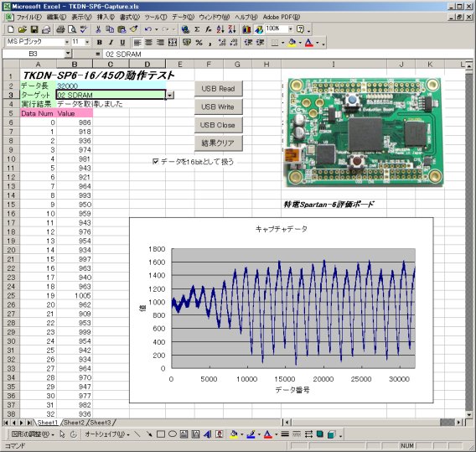Screen dimensions: 476x452
Task: Select the Rectangle tool in drawing toolbar
Action: [161, 434]
